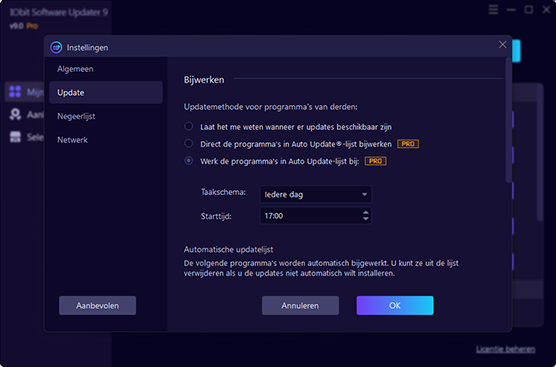Click the 'Starttijd:' label
The image size is (556, 367).
point(216,216)
